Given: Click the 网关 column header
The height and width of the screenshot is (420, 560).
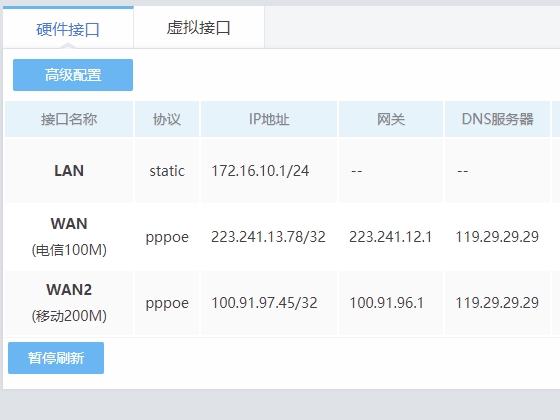Looking at the screenshot, I should click(391, 119).
